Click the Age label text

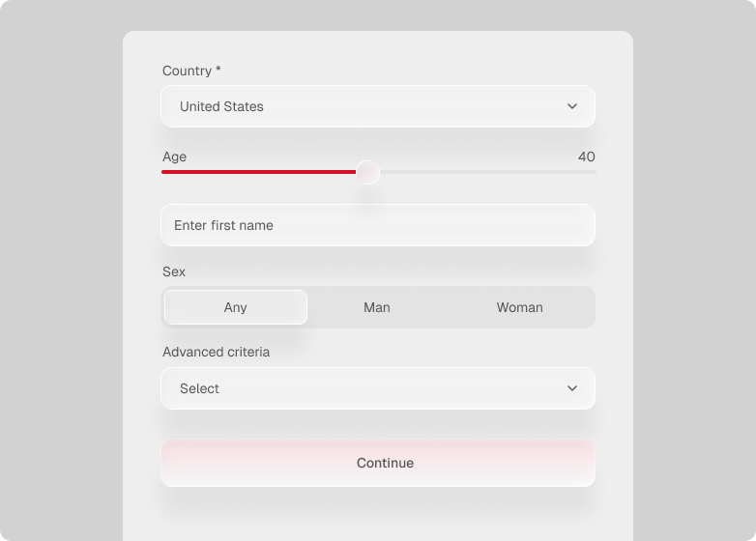point(174,157)
